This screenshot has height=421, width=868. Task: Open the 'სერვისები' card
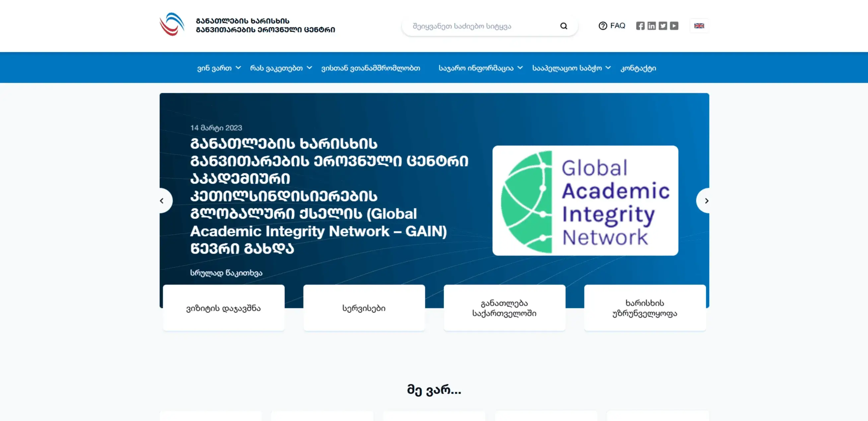click(364, 308)
